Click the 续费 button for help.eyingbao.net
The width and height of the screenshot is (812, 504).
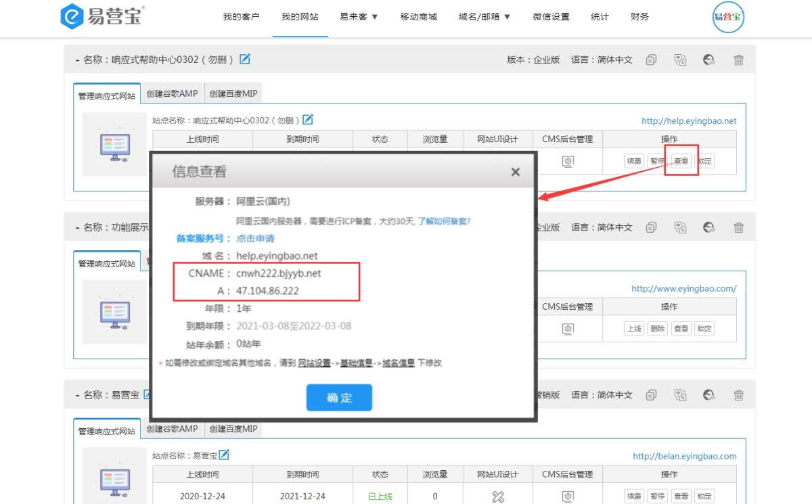point(633,161)
